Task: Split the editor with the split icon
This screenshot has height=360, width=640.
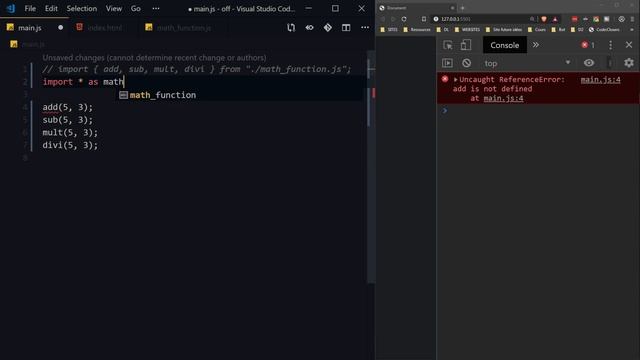Action: pos(346,28)
